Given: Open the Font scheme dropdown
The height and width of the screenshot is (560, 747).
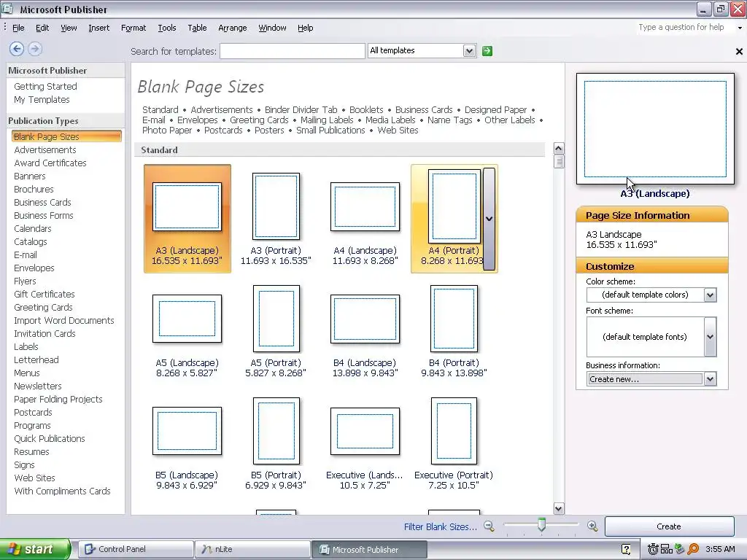Looking at the screenshot, I should coord(710,337).
